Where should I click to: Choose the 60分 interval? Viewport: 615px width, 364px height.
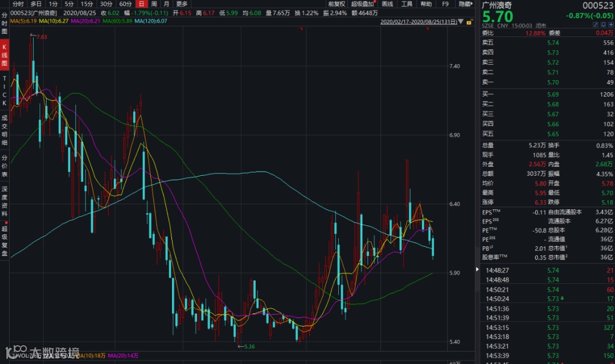click(x=125, y=3)
